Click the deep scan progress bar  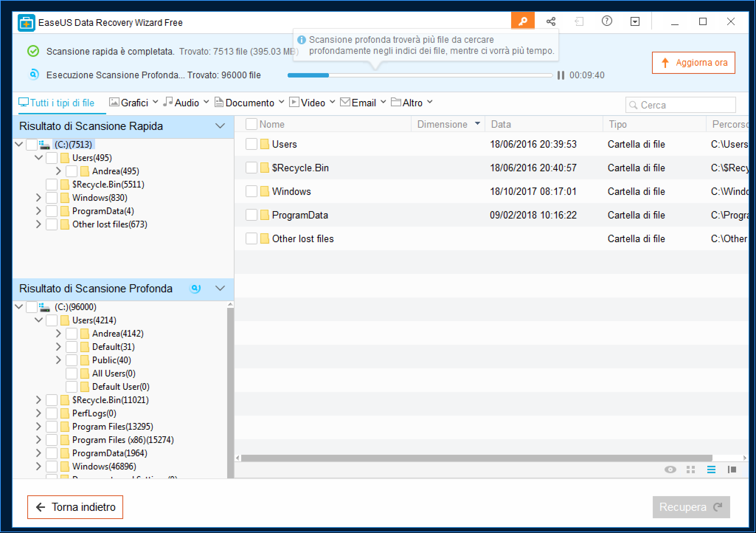coord(420,75)
